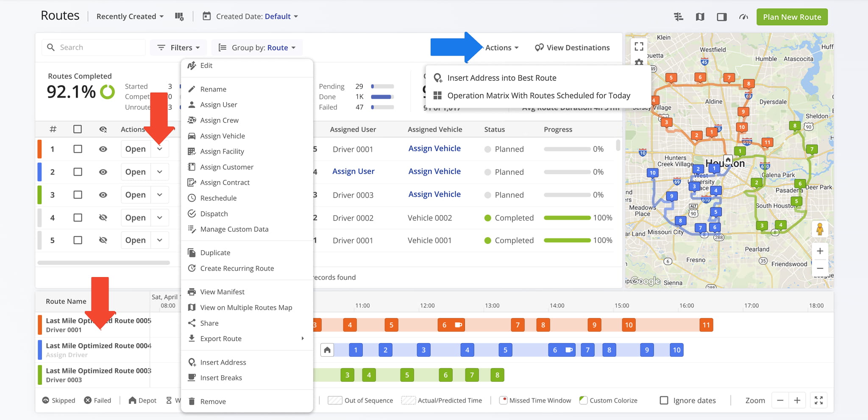Click the speedometer dashboard icon
The width and height of the screenshot is (868, 420).
coord(743,17)
